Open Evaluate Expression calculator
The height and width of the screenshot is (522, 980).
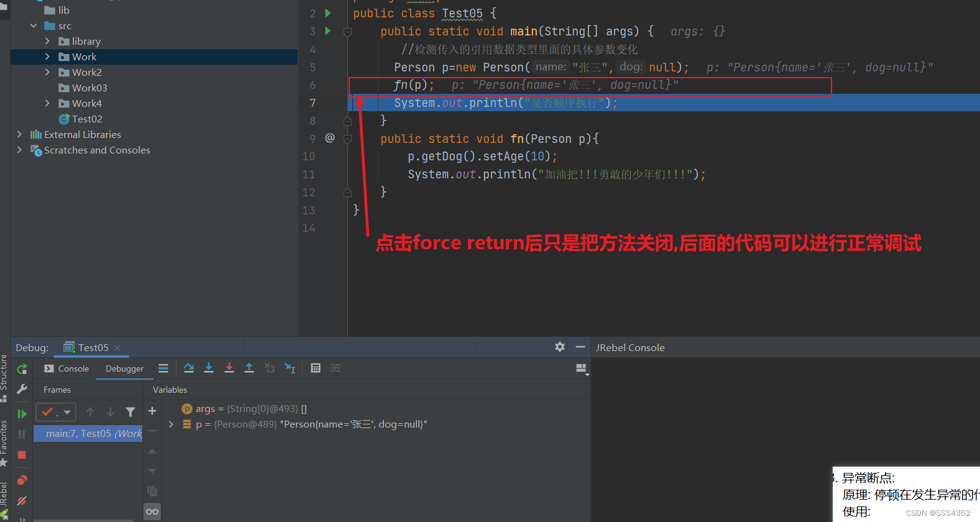tap(316, 368)
